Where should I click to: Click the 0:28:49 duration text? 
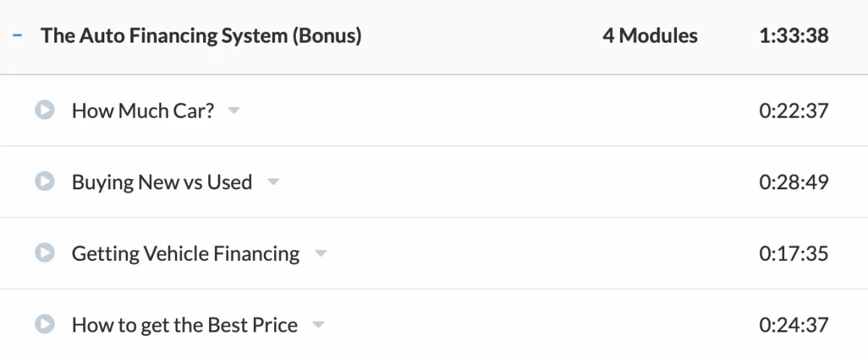pos(794,182)
